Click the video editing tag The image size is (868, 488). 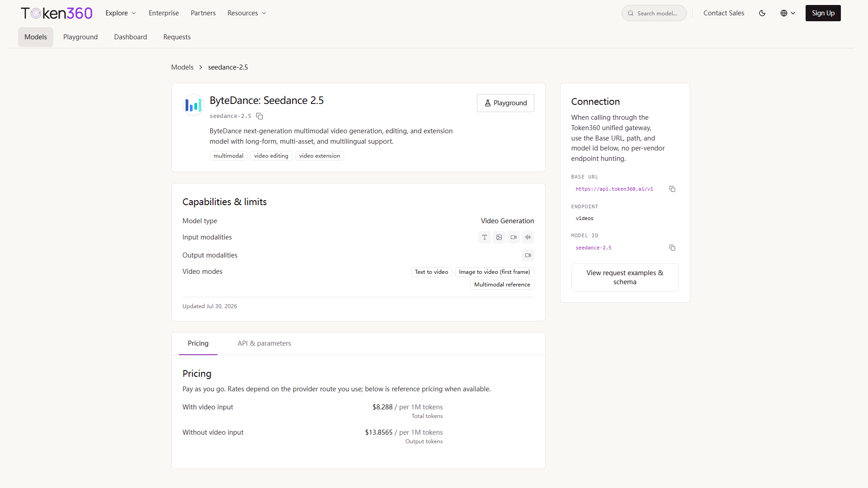[271, 156]
